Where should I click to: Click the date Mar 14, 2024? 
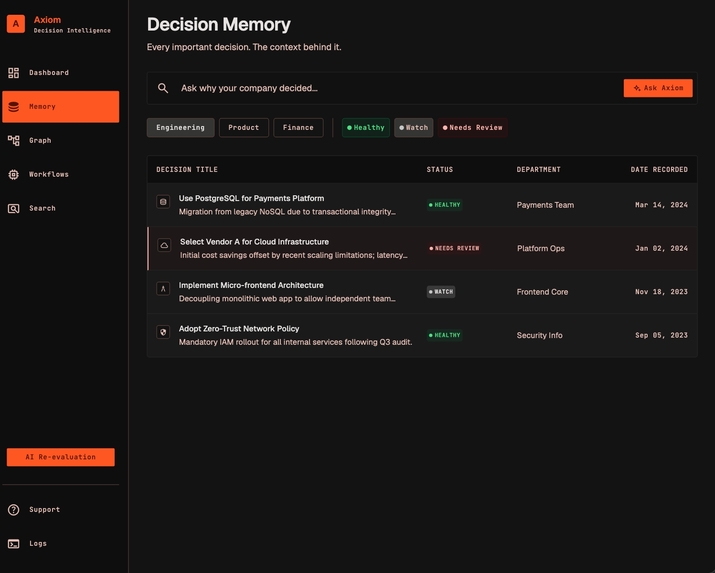661,205
